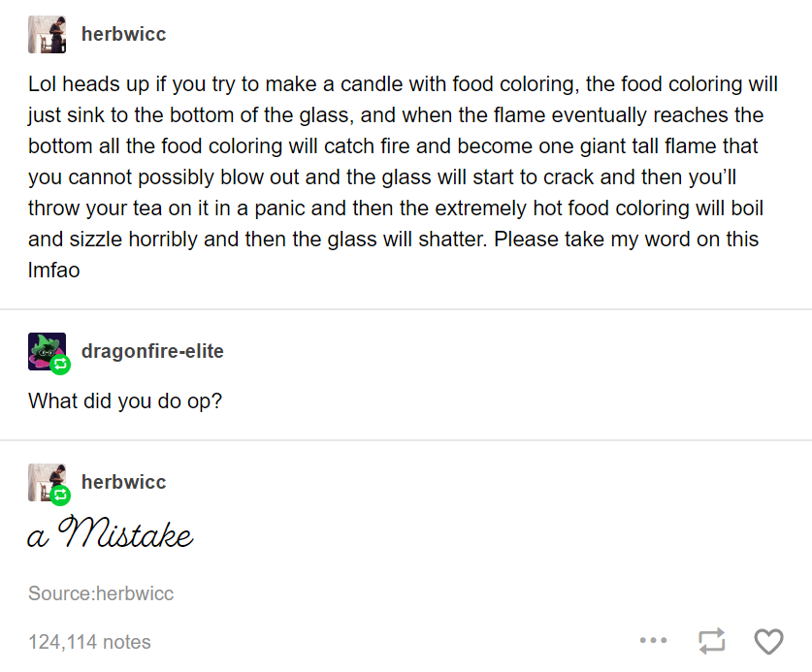
Task: Click the word 'lmfao' ending the post
Action: click(x=54, y=271)
